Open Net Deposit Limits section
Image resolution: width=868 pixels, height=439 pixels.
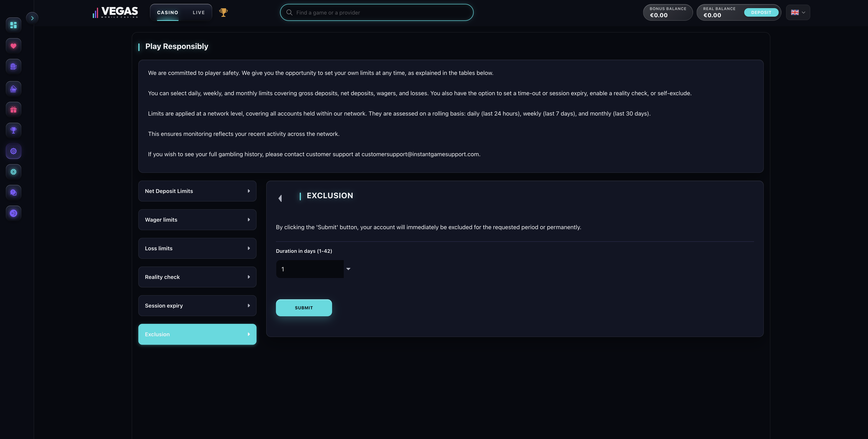coord(197,191)
